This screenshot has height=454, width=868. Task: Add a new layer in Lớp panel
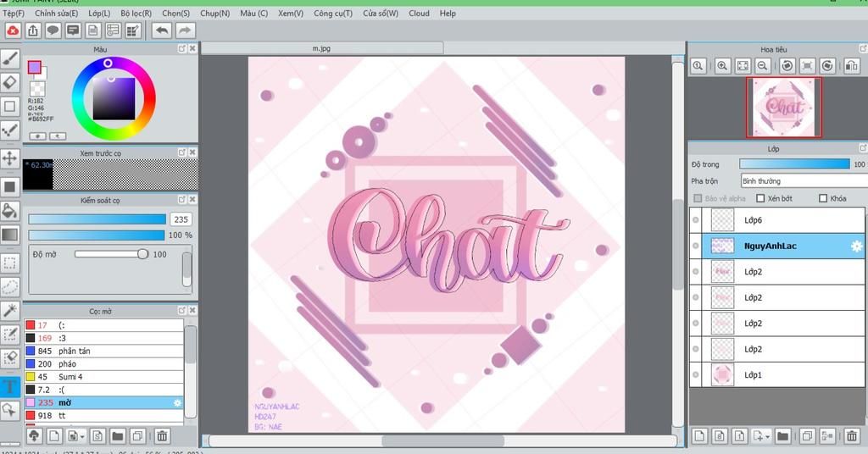coord(699,436)
